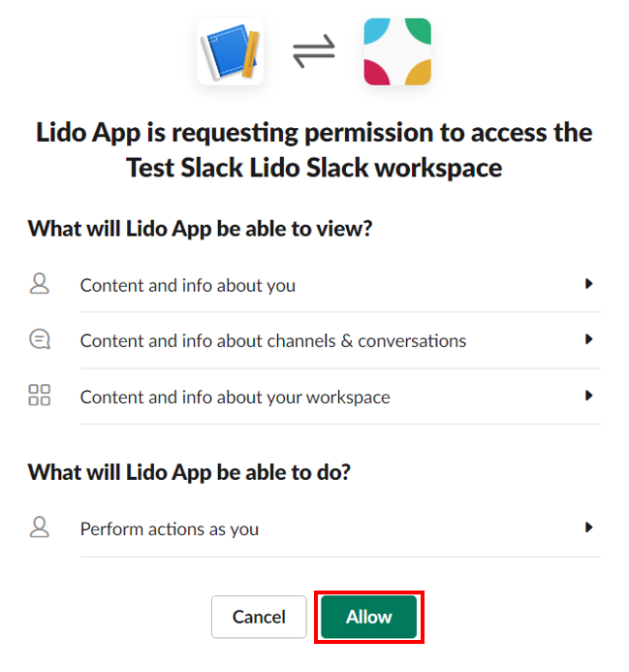This screenshot has width=629, height=672.
Task: Click the two-way exchange arrows icon
Action: click(x=314, y=51)
